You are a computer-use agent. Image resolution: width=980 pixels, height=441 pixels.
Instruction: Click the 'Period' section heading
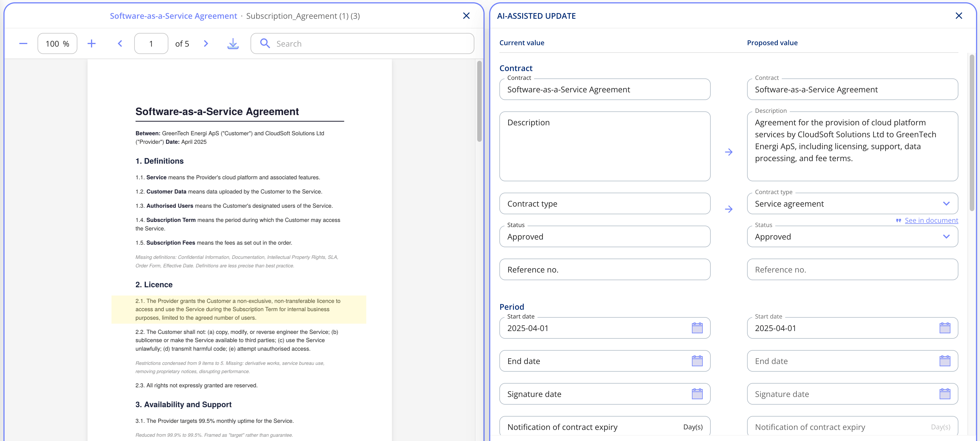(512, 307)
